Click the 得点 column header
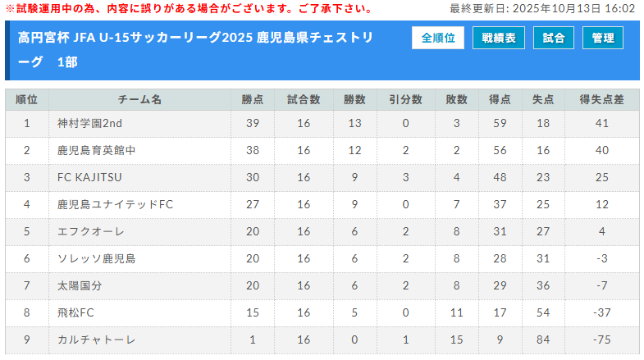 pyautogui.click(x=500, y=99)
